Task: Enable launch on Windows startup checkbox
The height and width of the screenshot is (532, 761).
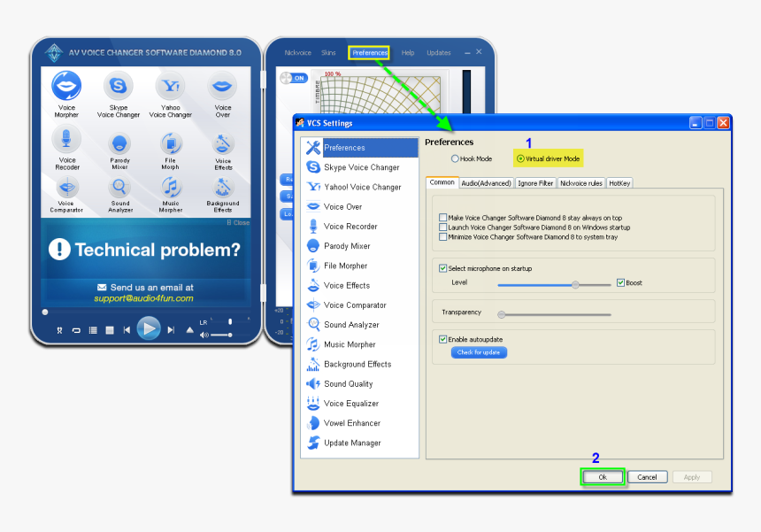Action: 442,227
